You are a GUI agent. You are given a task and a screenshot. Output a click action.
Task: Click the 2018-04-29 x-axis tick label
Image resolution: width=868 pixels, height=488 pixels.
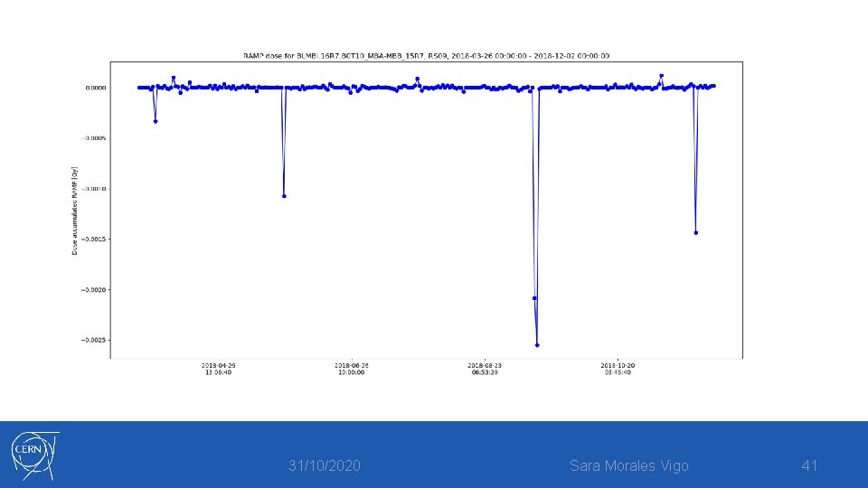pyautogui.click(x=218, y=369)
